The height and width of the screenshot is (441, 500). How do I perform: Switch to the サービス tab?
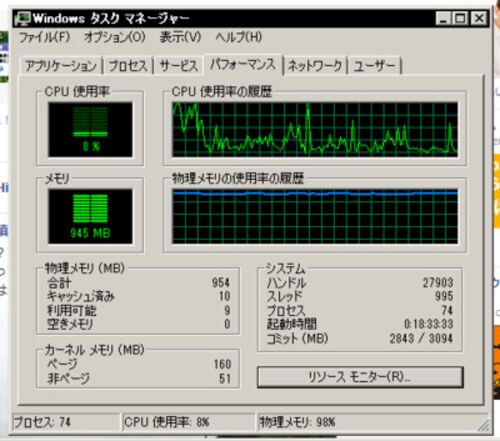pyautogui.click(x=179, y=65)
